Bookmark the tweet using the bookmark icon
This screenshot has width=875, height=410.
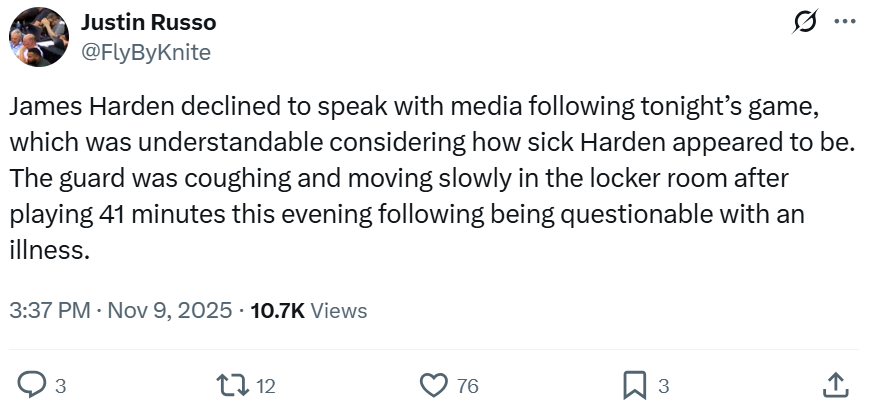pyautogui.click(x=634, y=384)
